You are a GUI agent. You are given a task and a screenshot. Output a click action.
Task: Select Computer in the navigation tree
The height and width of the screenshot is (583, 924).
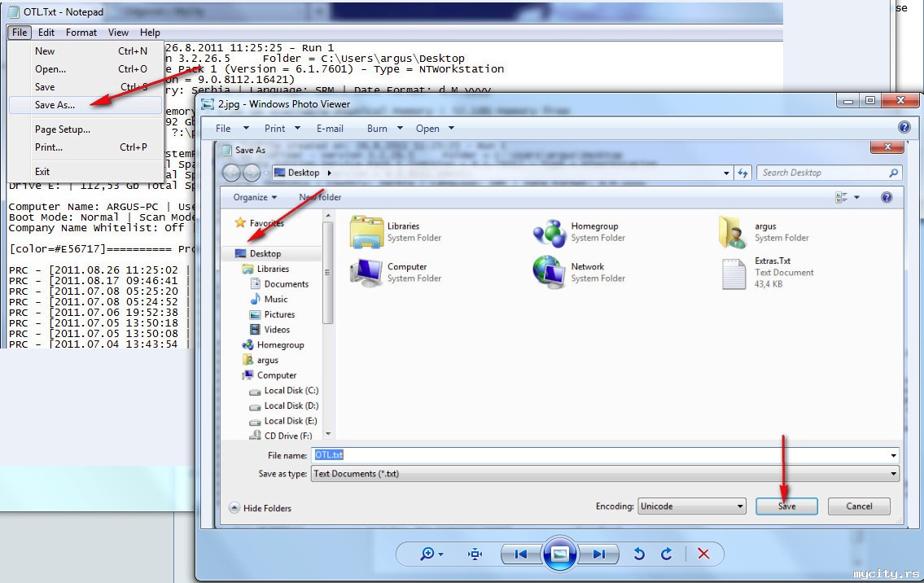270,375
